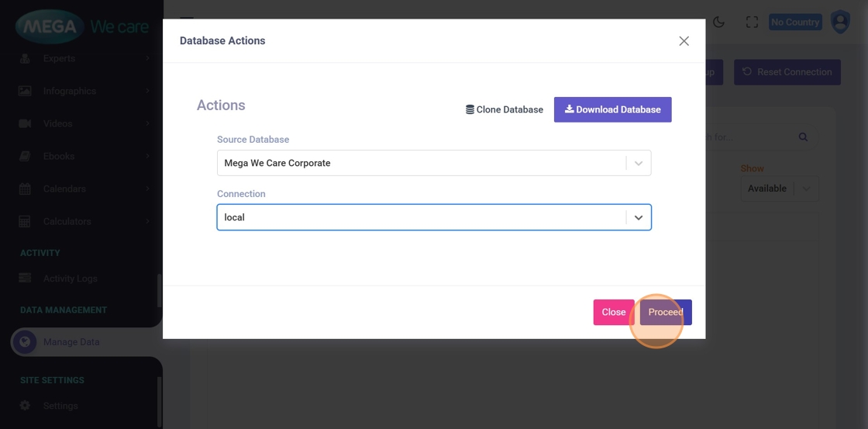Click the dark mode moon icon
The height and width of the screenshot is (429, 868).
pos(718,22)
